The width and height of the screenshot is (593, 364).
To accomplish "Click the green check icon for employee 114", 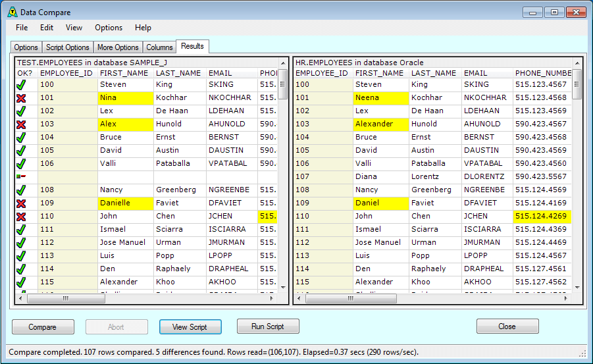I will click(21, 269).
